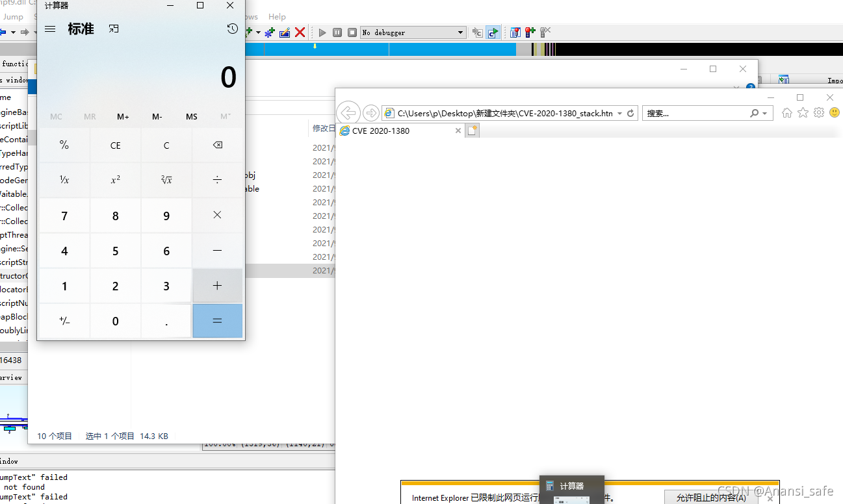The width and height of the screenshot is (843, 504).
Task: Click IDA terminate process stop button
Action: 352,32
